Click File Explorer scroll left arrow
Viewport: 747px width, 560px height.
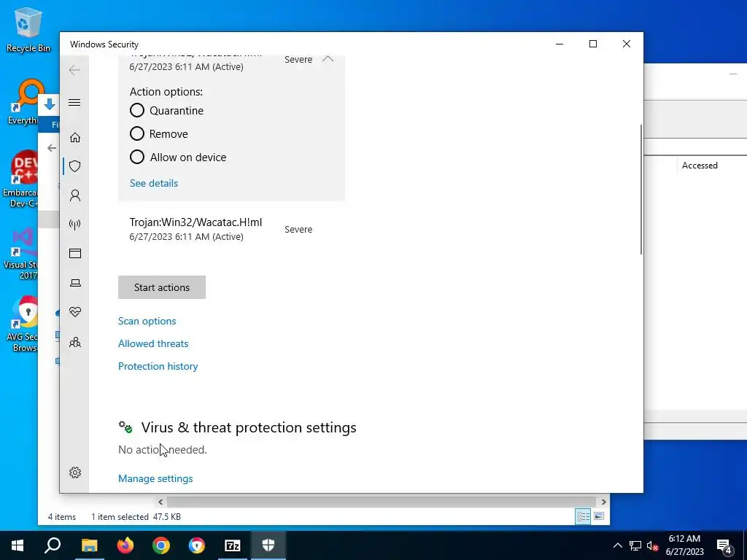click(x=160, y=502)
